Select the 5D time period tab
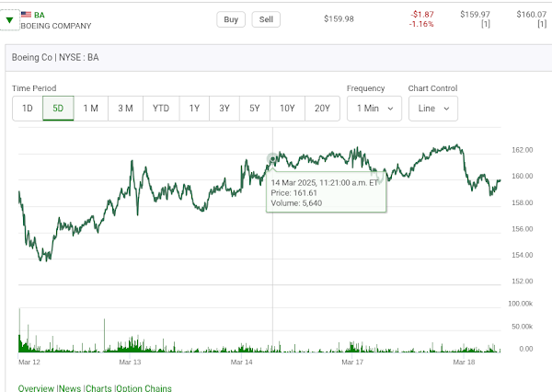 (58, 109)
